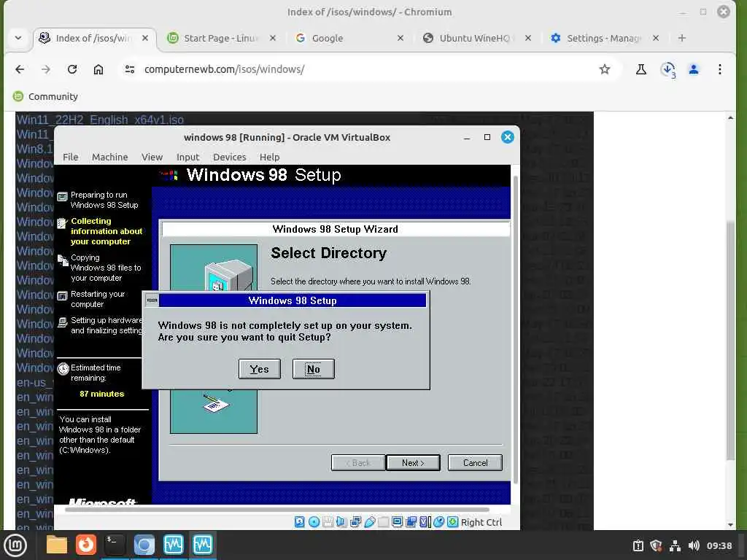The width and height of the screenshot is (747, 560).
Task: Click the 'Right Ctrl' host key label
Action: tap(481, 522)
